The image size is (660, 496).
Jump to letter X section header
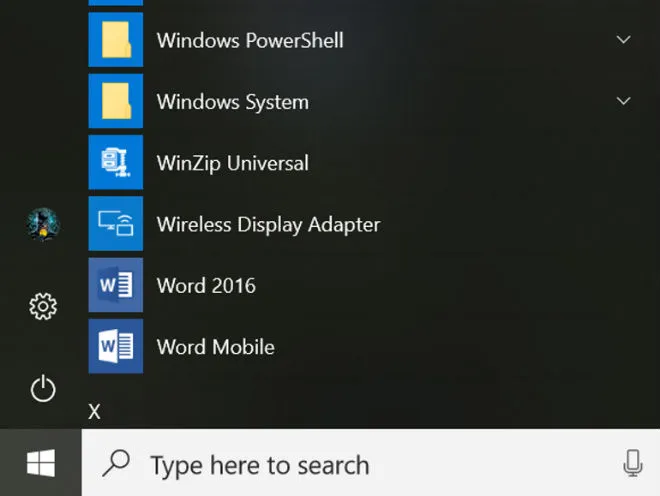[95, 412]
